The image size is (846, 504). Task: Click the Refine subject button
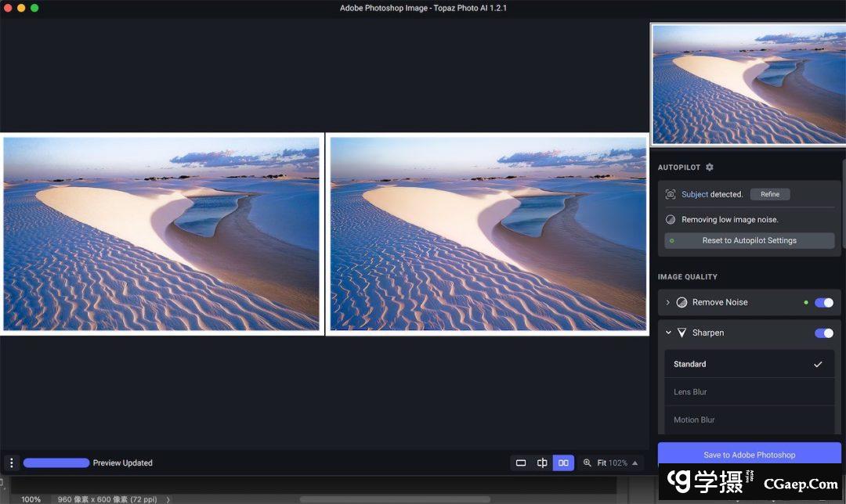tap(770, 194)
